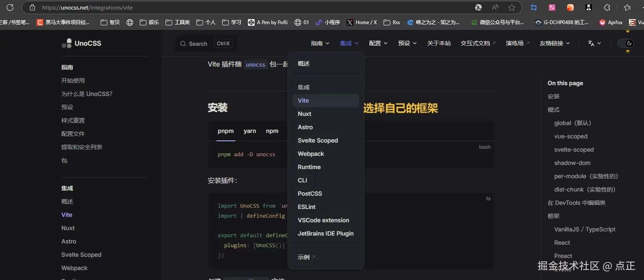Switch to the npm install tab

272,131
